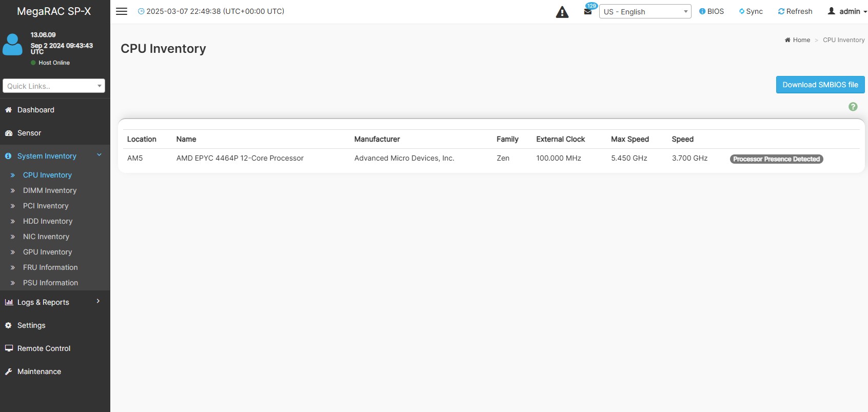
Task: Click the user avatar icon in sidebar
Action: [13, 45]
